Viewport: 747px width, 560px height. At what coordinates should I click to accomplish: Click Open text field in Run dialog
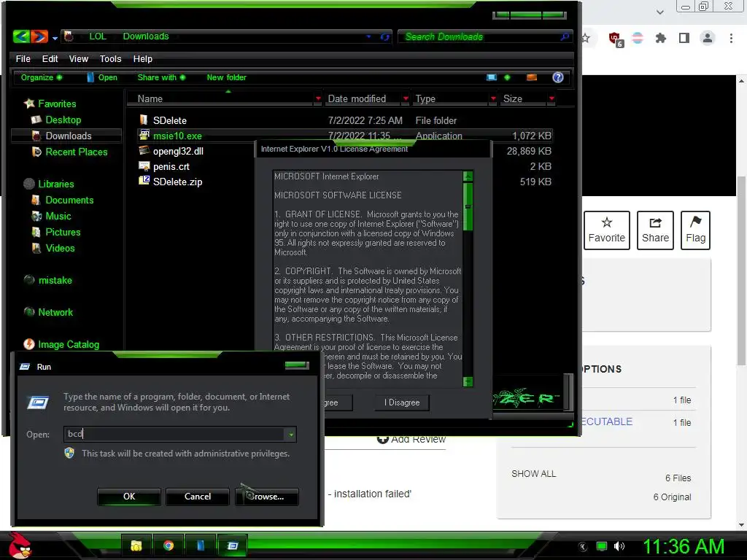[175, 434]
